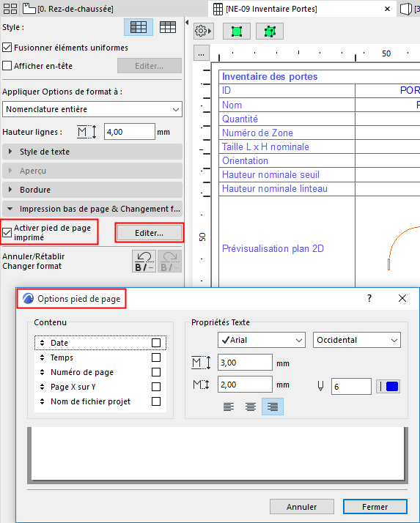Close the NE-09 Inventaire Portes tab
Screen dimensions: 420x523
(387, 9)
